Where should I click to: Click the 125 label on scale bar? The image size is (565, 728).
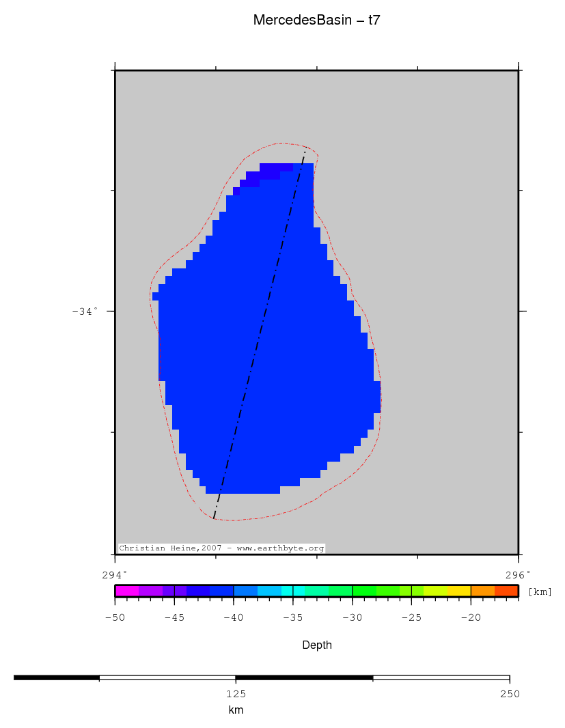(x=236, y=694)
